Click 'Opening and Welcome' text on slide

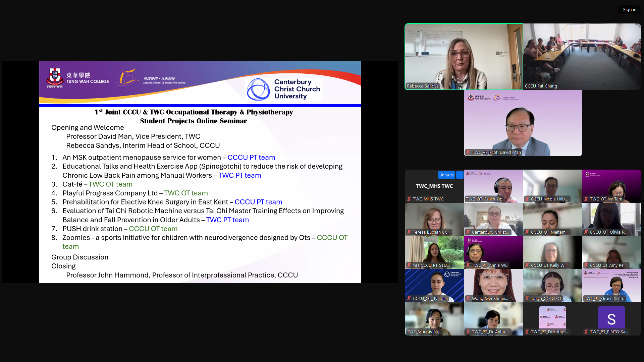point(88,128)
